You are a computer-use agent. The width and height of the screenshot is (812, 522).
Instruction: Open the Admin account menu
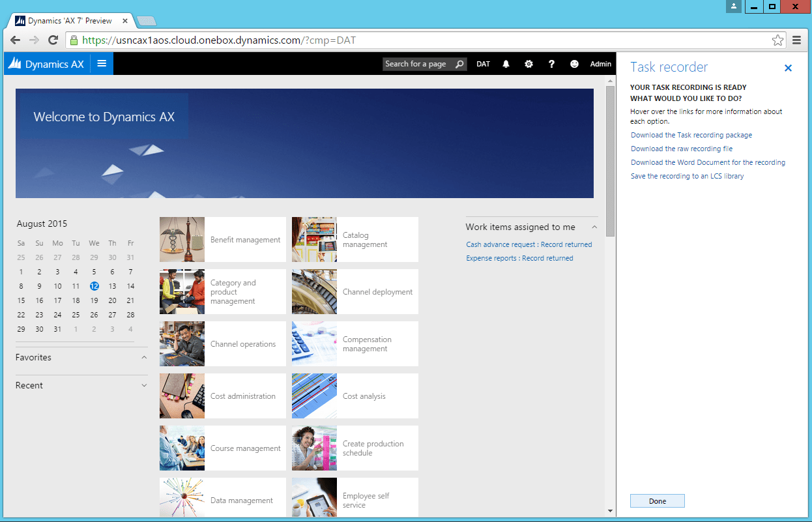click(x=600, y=64)
